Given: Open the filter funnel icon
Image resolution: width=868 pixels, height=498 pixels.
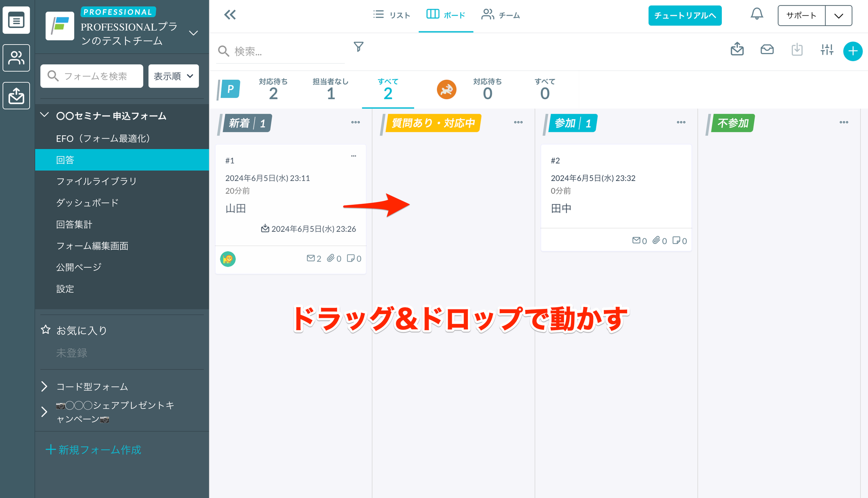Looking at the screenshot, I should (359, 47).
